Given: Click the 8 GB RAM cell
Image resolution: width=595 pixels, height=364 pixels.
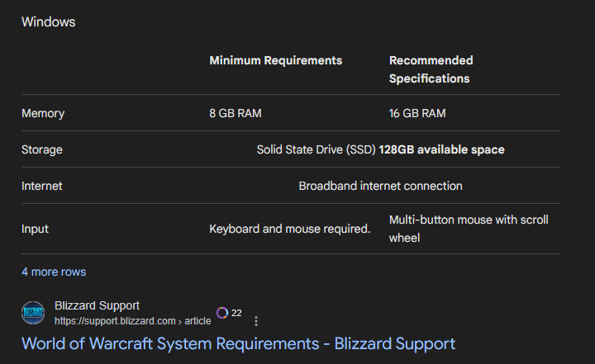Looking at the screenshot, I should pos(236,113).
